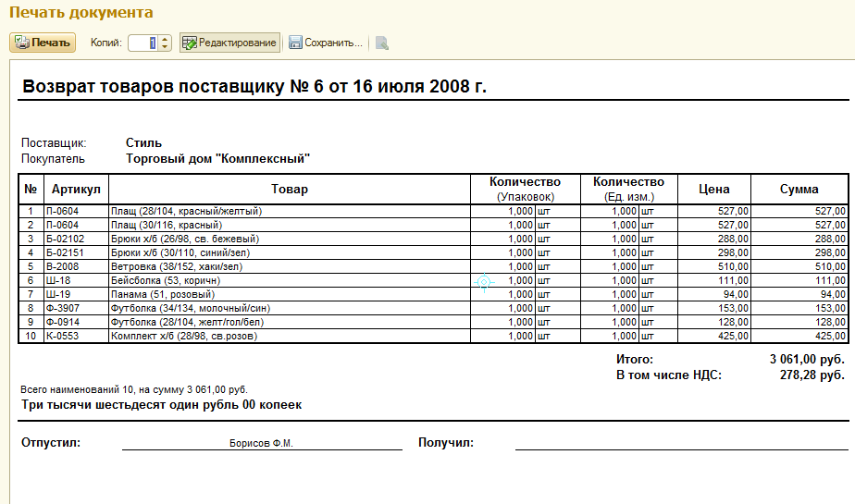Click the Итого: label

pyautogui.click(x=634, y=359)
